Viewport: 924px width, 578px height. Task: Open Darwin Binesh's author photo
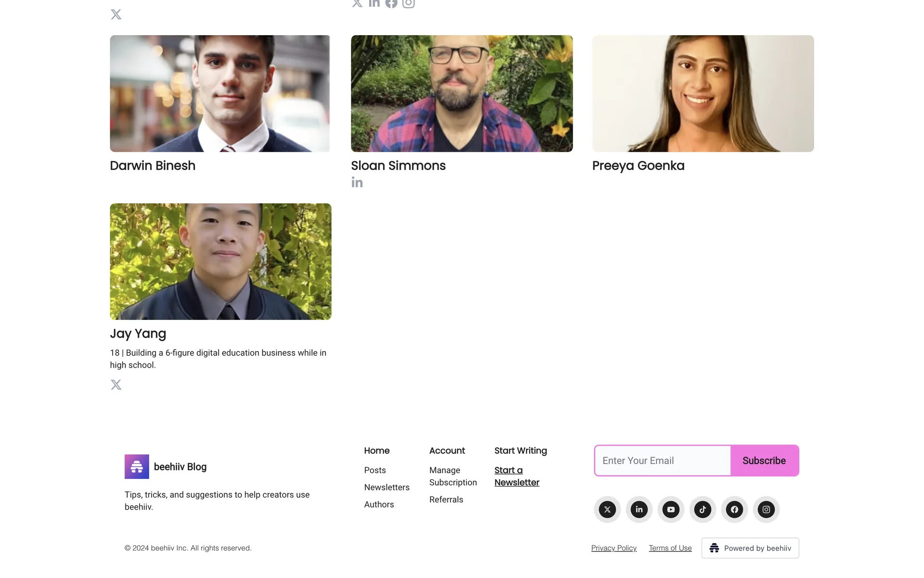220,93
